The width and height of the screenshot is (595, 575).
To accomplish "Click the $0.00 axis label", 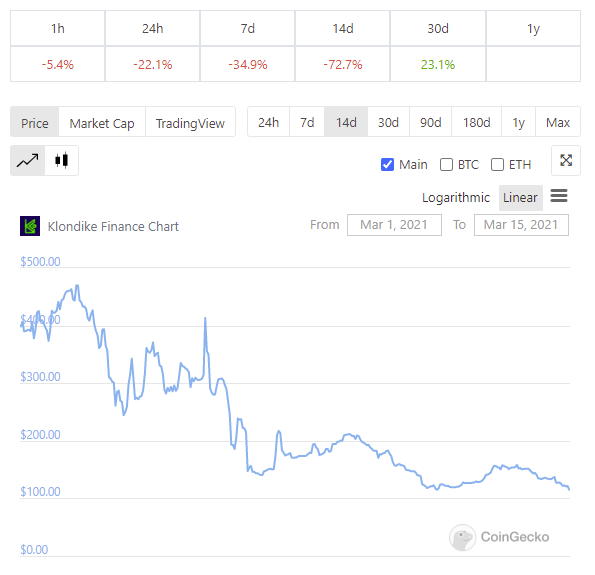I will [34, 550].
